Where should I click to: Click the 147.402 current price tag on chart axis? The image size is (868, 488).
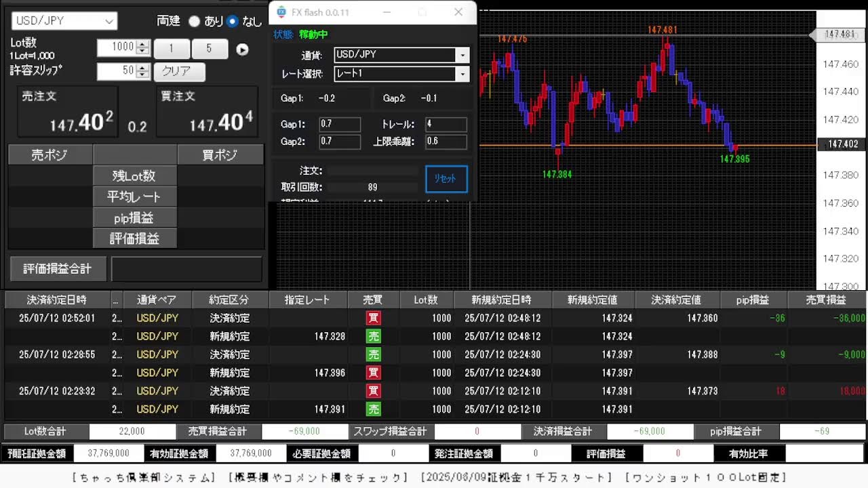coord(843,144)
